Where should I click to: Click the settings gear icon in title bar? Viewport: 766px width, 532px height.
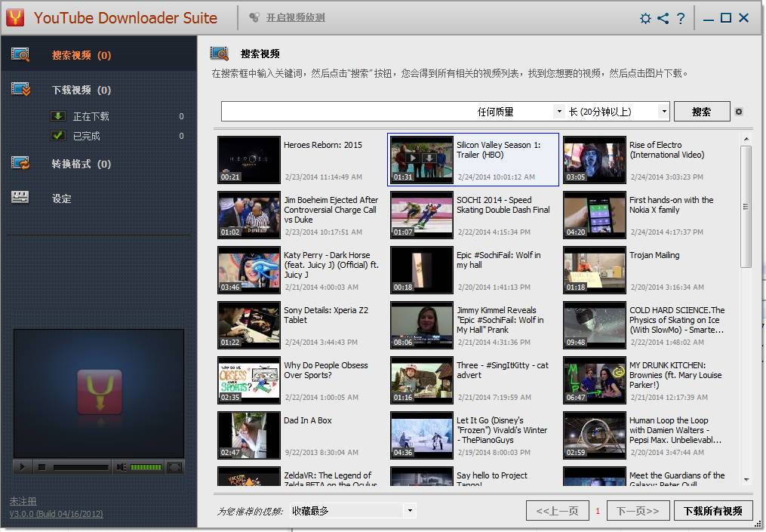pyautogui.click(x=645, y=18)
